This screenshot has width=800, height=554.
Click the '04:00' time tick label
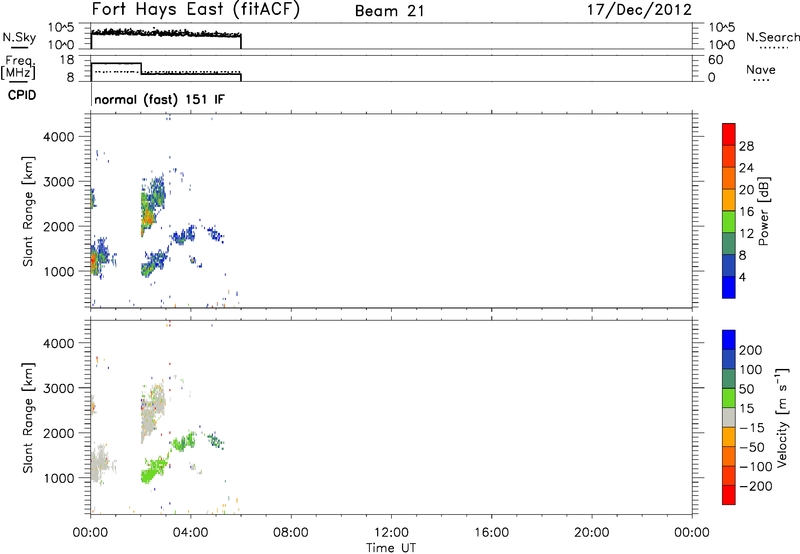190,533
